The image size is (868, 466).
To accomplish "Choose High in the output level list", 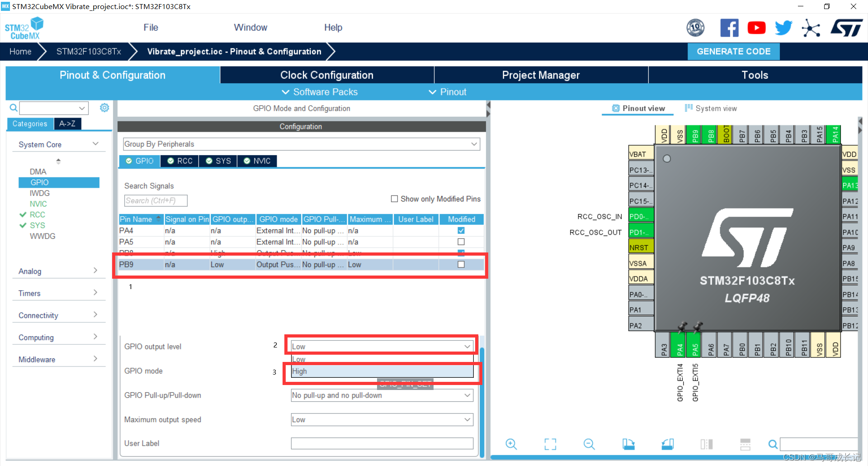I will tap(382, 371).
